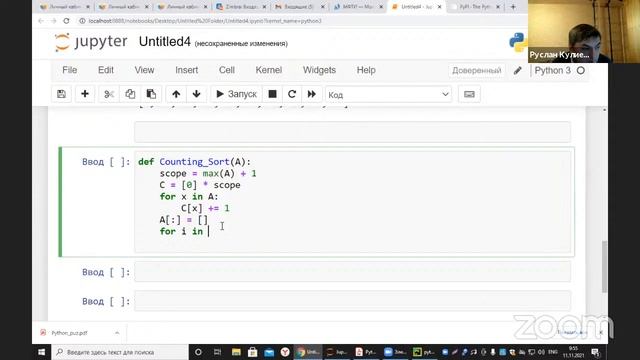Switch to the МФТИ browser tab
Viewport: 640px width, 360px height.
[359, 7]
